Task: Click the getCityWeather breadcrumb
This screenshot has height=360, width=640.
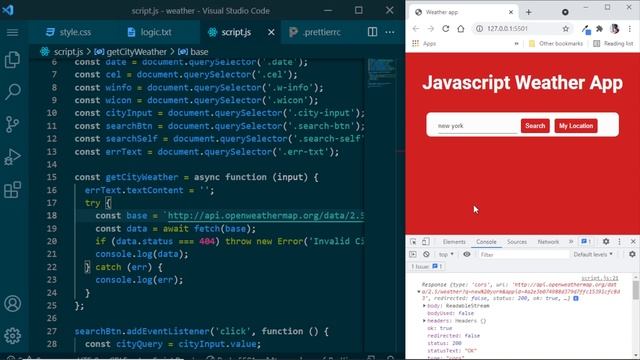Action: point(131,52)
